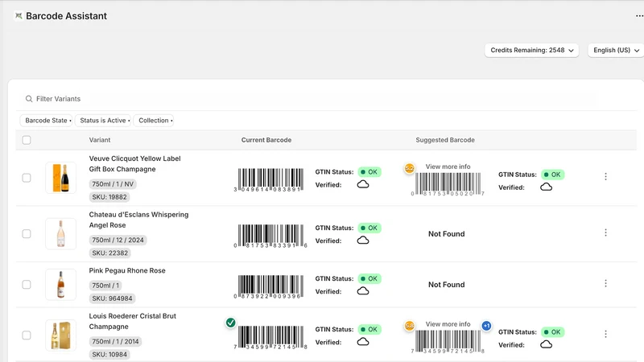Click the green verified checkmark on Louis Roederer

pos(231,323)
